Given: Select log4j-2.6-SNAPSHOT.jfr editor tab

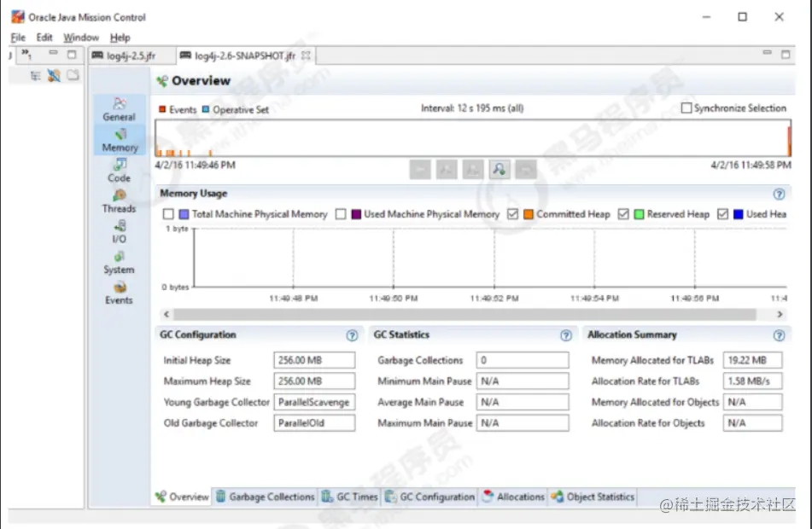Looking at the screenshot, I should click(245, 55).
